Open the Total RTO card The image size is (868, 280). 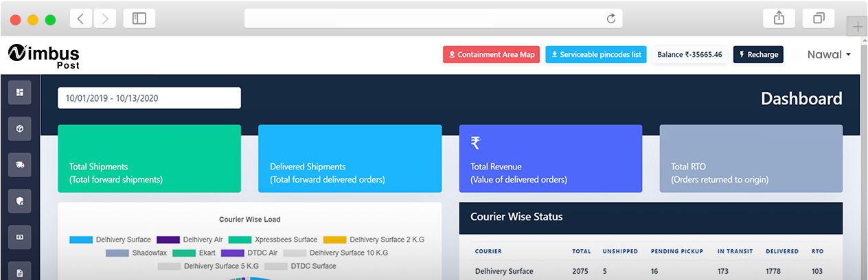[x=751, y=159]
